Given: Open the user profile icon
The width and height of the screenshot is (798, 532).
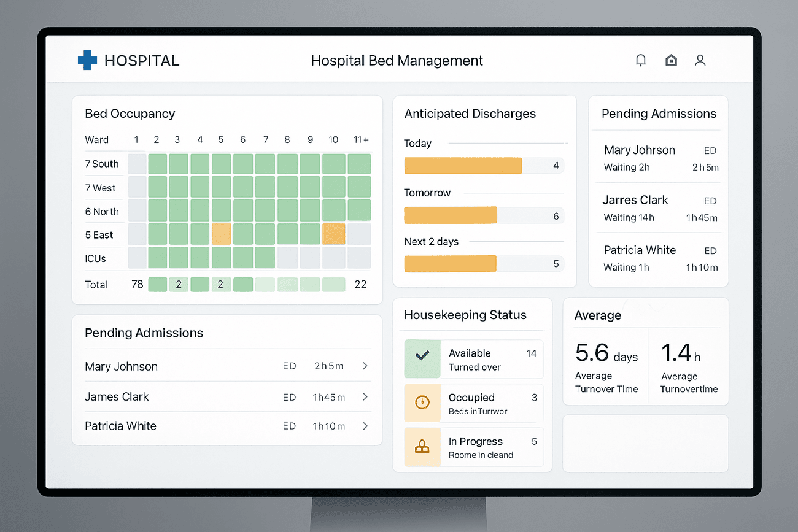Looking at the screenshot, I should point(700,60).
